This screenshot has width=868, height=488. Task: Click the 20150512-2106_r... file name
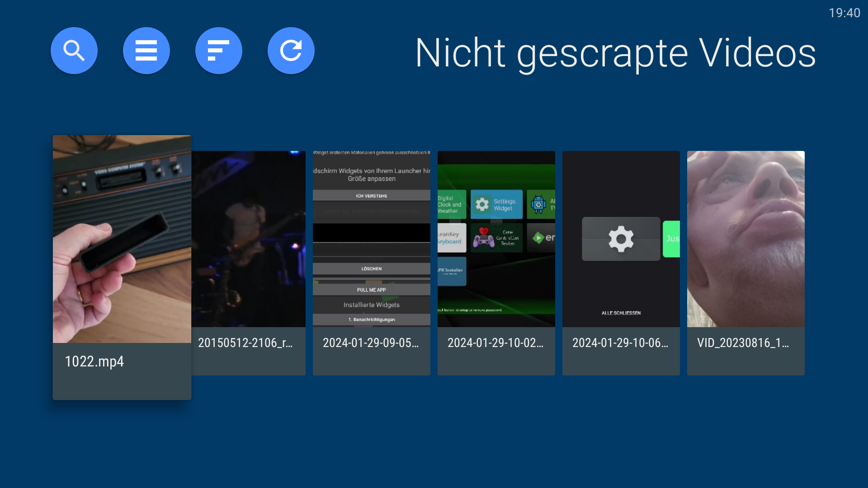(x=245, y=343)
